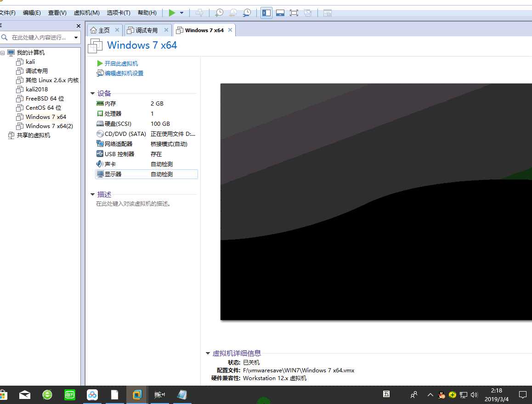Close the 主页 tab
The height and width of the screenshot is (404, 532).
(x=117, y=30)
